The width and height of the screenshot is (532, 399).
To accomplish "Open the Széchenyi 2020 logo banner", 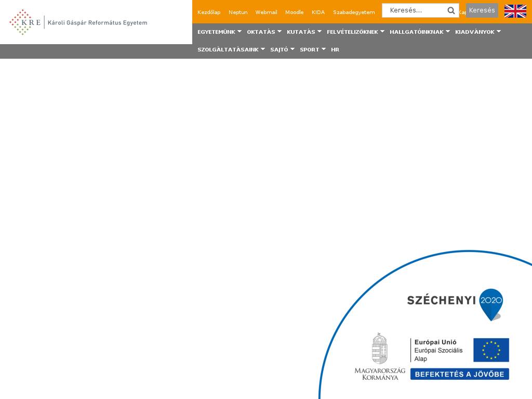I will (455, 304).
